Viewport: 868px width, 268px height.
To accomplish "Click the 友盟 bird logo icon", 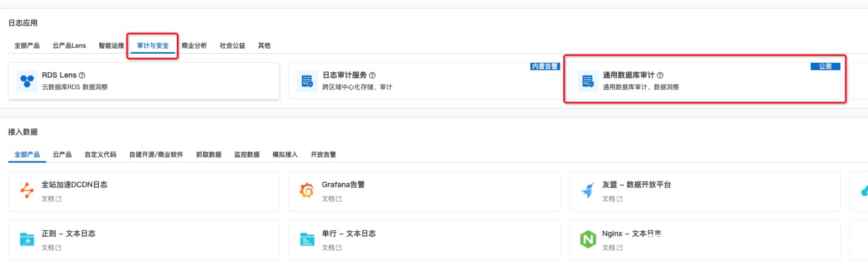I will coord(587,190).
